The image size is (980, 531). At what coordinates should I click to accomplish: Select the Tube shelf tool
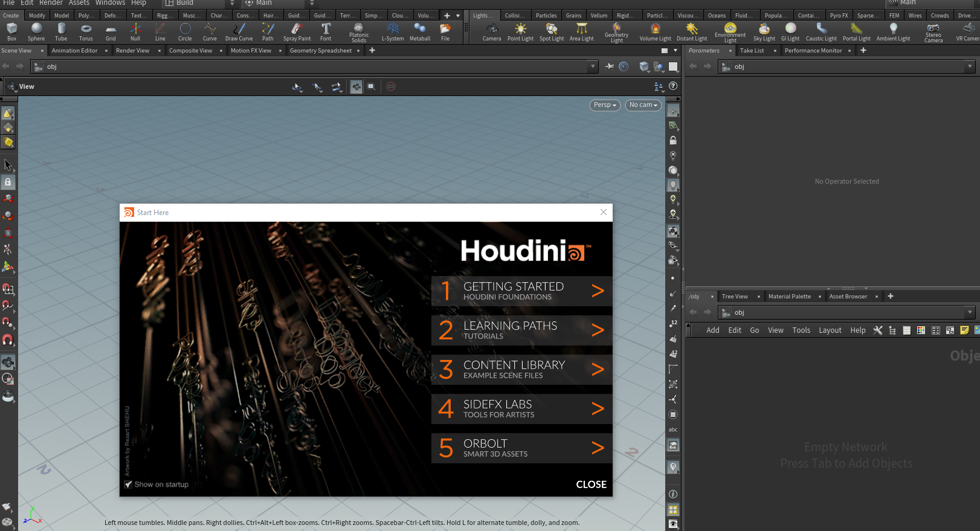pyautogui.click(x=61, y=32)
